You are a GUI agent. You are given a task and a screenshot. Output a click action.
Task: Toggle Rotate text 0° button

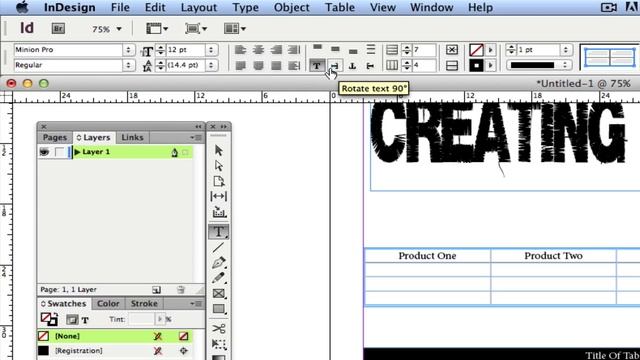pos(317,66)
